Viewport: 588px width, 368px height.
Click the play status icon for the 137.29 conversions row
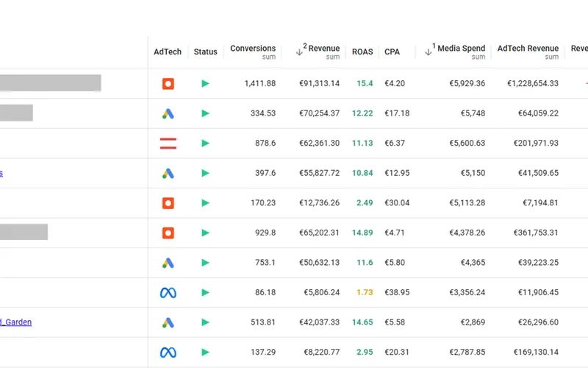pyautogui.click(x=205, y=352)
